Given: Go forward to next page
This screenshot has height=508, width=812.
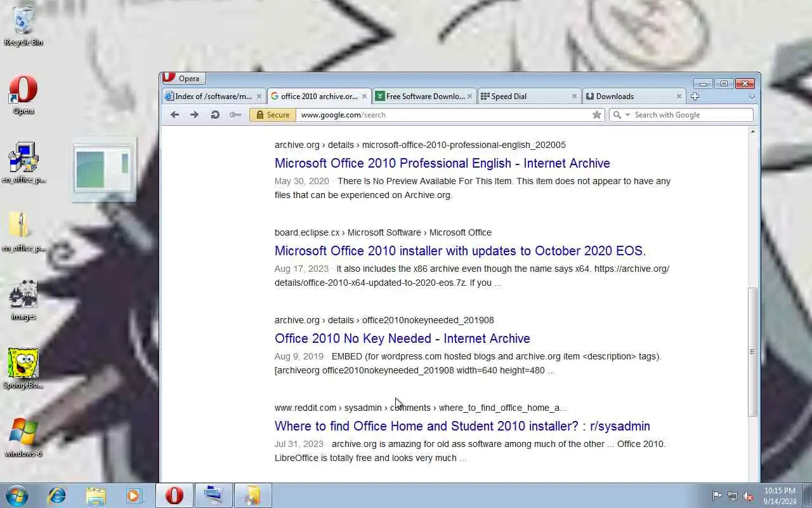Looking at the screenshot, I should click(x=195, y=115).
